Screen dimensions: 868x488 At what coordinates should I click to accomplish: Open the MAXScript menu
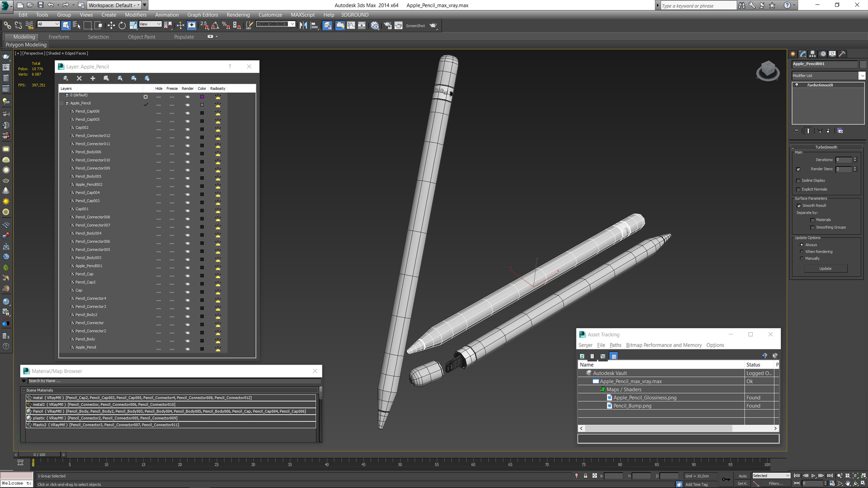pos(302,15)
